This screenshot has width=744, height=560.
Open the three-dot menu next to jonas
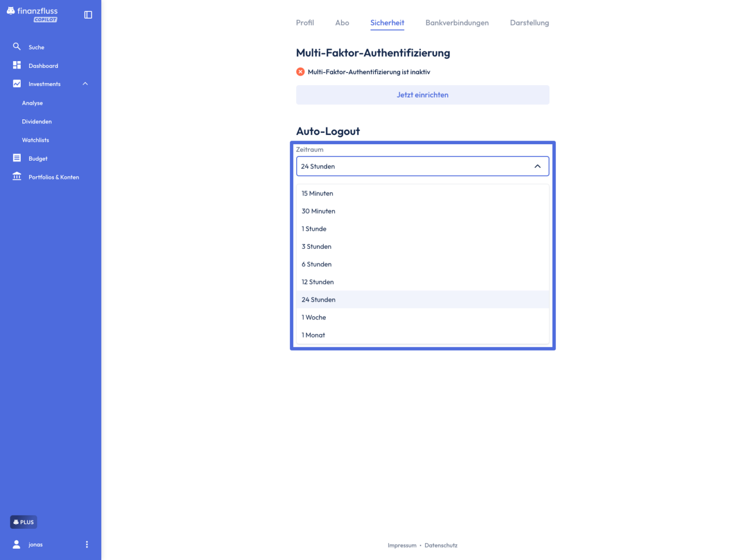(87, 544)
